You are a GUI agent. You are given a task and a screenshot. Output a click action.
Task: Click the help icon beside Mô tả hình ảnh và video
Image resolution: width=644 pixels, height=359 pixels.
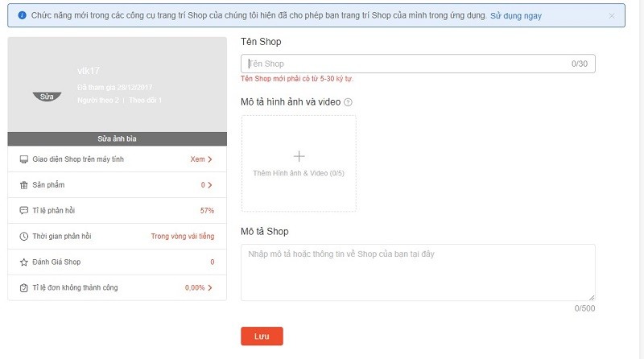pos(348,102)
